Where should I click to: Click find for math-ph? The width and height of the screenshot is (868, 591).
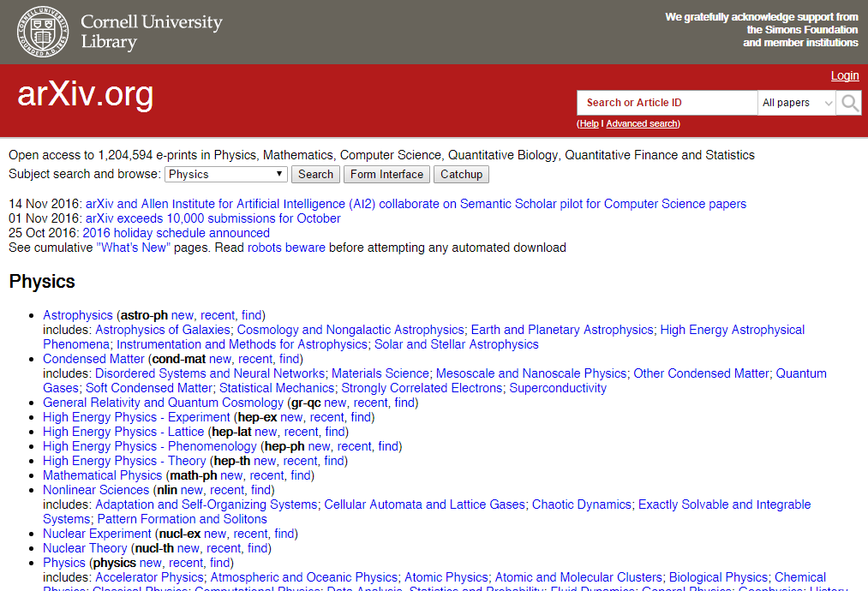[301, 475]
